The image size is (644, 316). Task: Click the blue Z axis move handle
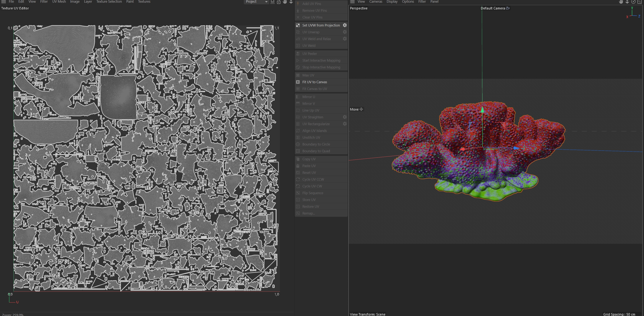click(516, 148)
